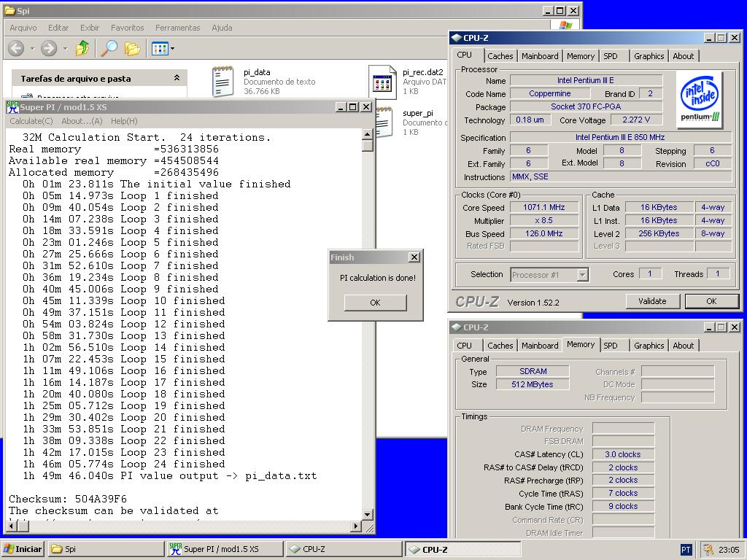Open Forward button history dropdown arrow
The height and width of the screenshot is (560, 747).
click(x=65, y=48)
